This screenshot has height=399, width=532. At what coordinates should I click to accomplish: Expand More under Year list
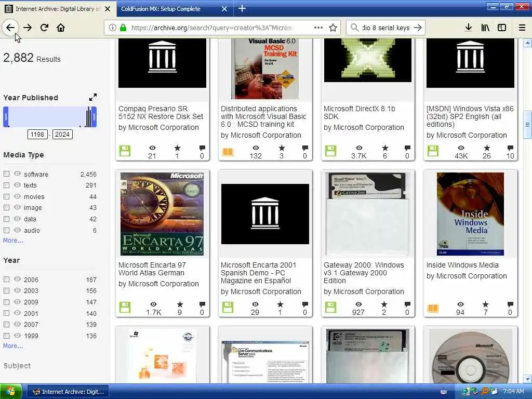pos(13,345)
